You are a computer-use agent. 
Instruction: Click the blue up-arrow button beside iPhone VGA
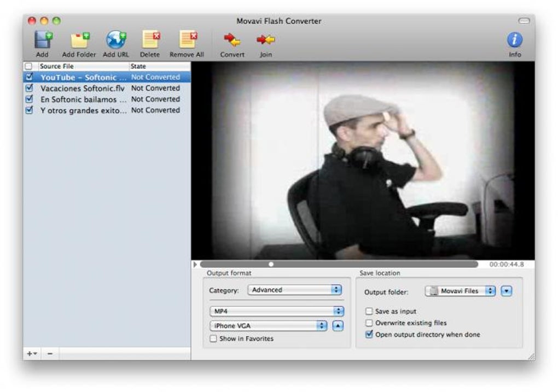point(338,325)
